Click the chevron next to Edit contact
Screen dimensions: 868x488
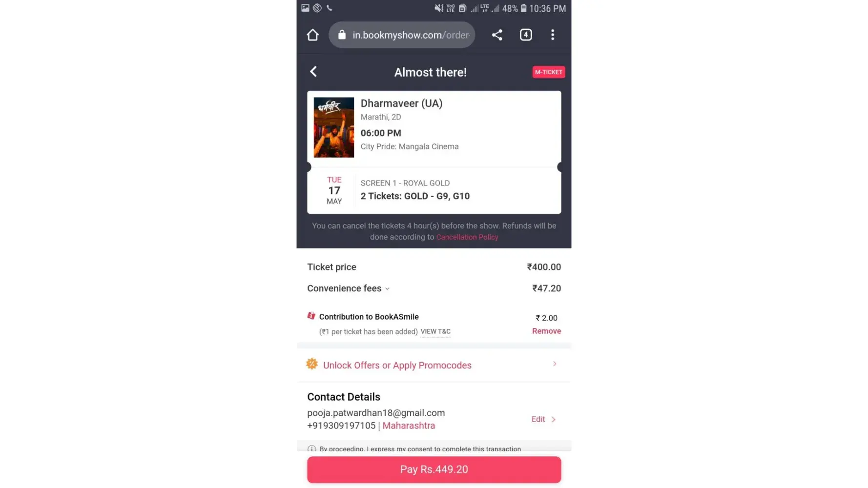pyautogui.click(x=553, y=419)
